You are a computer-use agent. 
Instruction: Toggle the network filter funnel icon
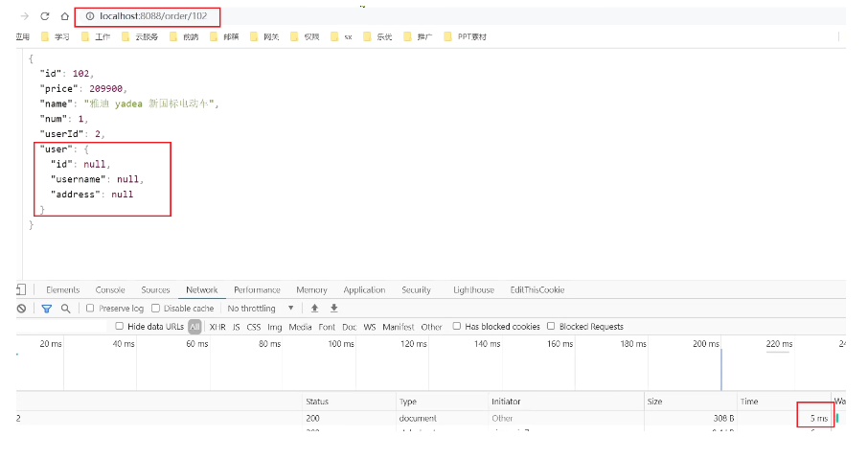[46, 309]
